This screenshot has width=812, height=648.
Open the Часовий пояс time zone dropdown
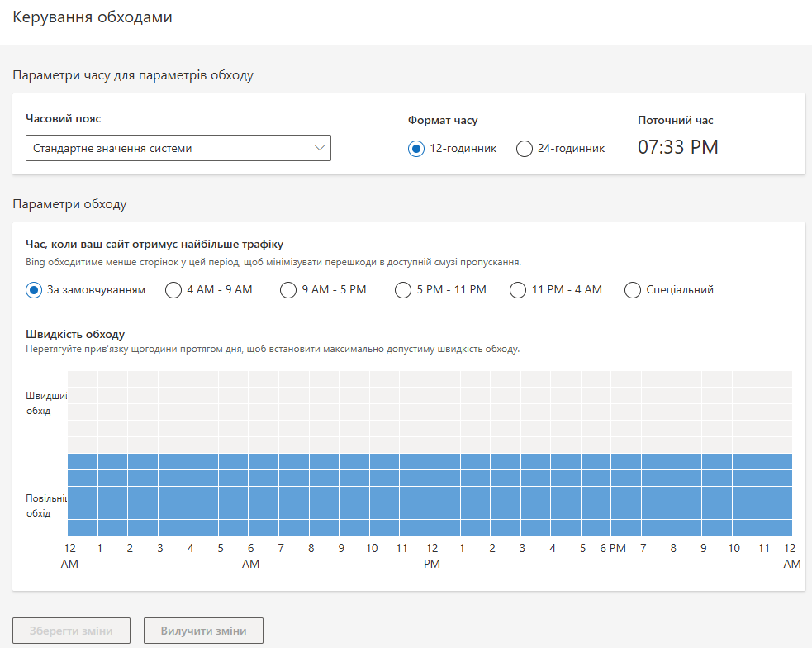click(x=178, y=148)
